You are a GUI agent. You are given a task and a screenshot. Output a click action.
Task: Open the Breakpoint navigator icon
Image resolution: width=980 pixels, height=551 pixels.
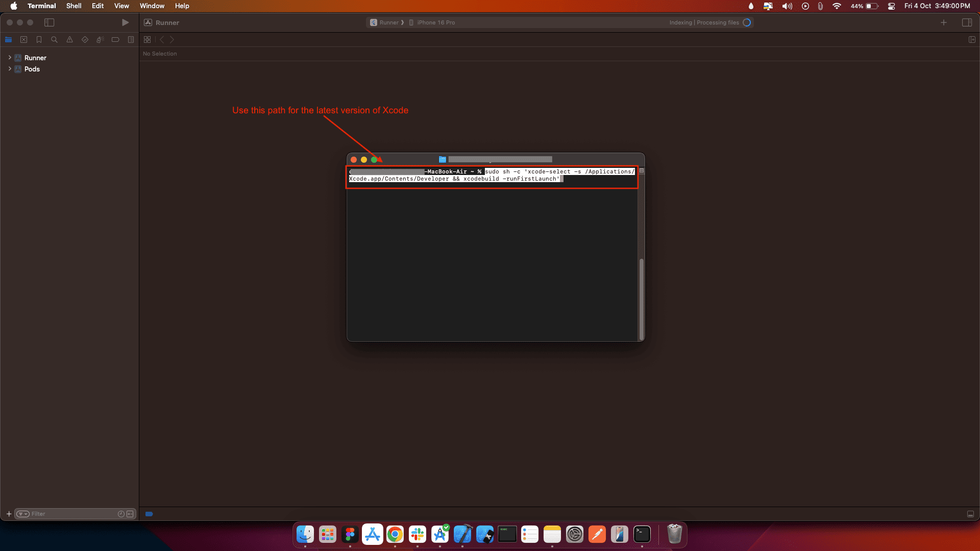point(115,40)
